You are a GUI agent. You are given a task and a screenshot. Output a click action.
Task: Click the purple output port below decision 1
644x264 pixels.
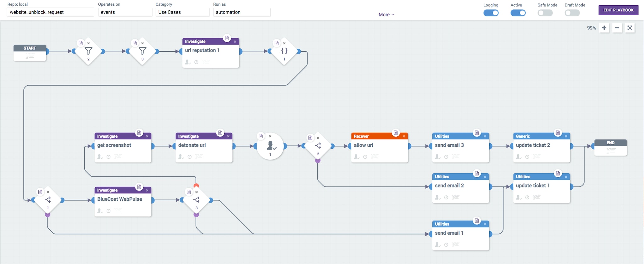tap(47, 215)
